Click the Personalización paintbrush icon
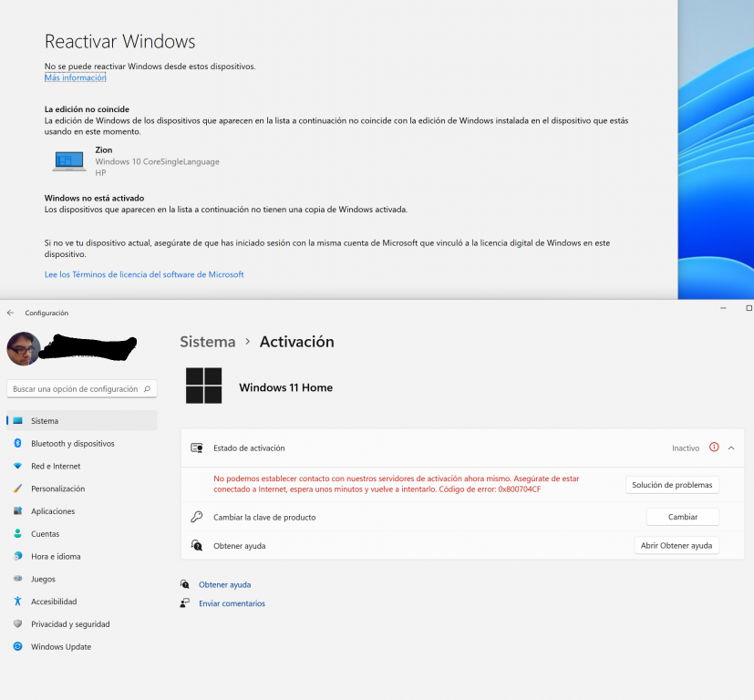The image size is (754, 700). 18,489
